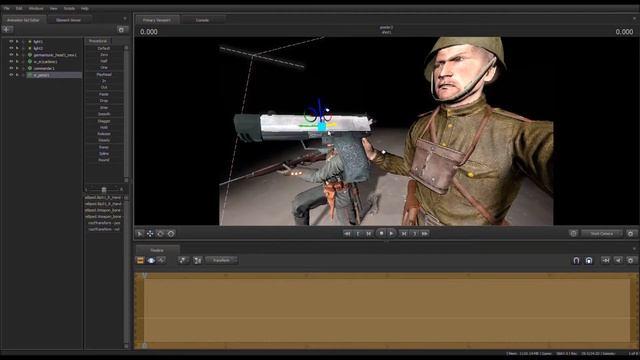Screen dimensions: 640x360
Task: Switch to the Element Viewer tab
Action: (x=69, y=20)
